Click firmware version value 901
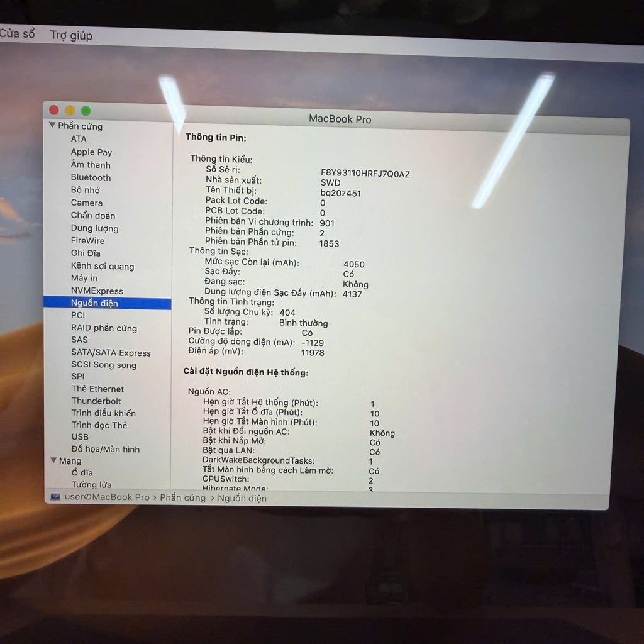Image resolution: width=644 pixels, height=644 pixels. (x=327, y=223)
